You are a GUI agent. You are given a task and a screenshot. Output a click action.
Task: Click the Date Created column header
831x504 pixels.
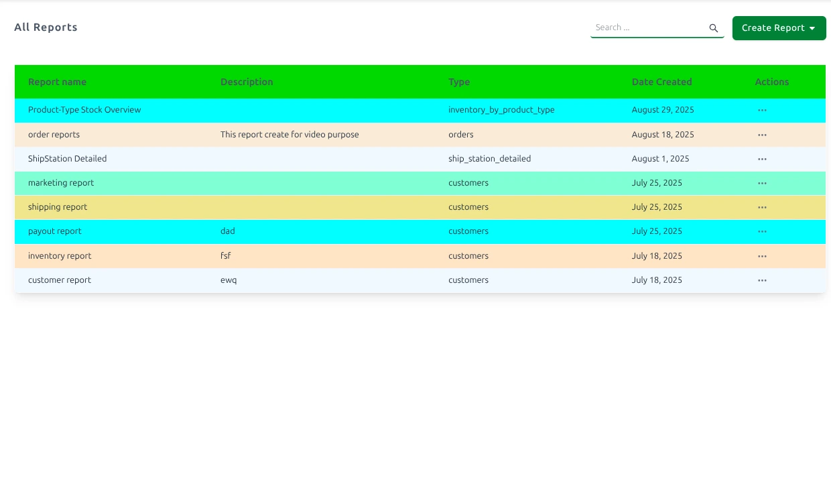point(661,82)
